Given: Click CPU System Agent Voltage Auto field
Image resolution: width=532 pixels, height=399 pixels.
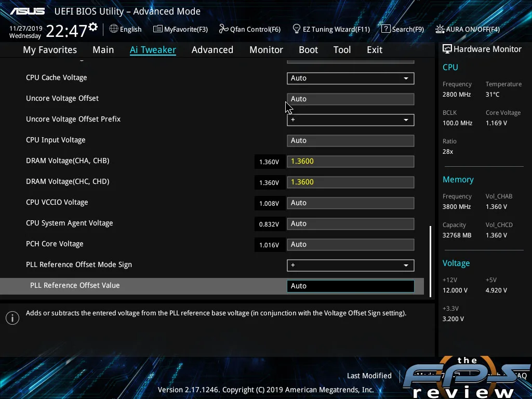Looking at the screenshot, I should pyautogui.click(x=351, y=224).
